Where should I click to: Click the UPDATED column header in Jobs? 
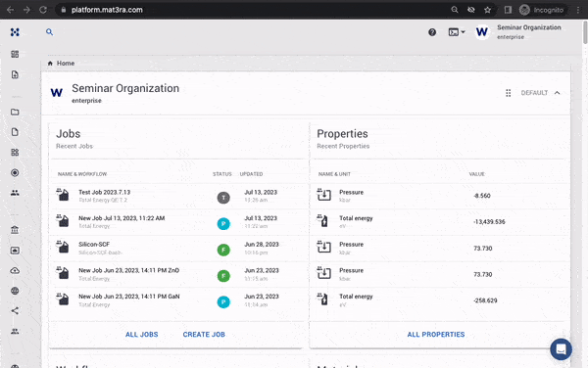tap(251, 174)
